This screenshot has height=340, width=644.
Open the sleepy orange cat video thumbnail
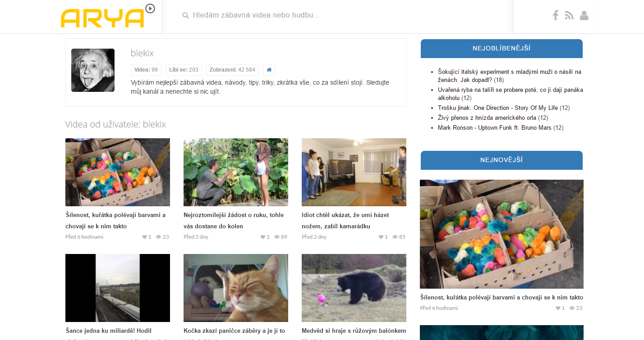[x=236, y=288]
